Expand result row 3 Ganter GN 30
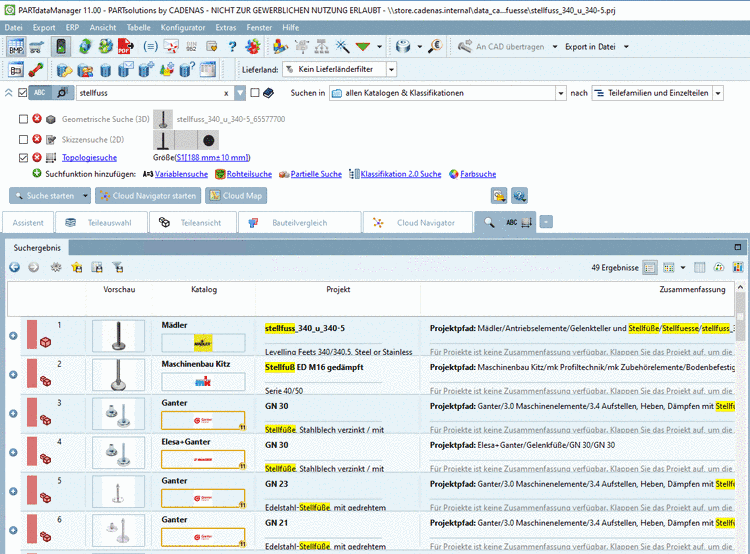The image size is (750, 554). point(13,413)
